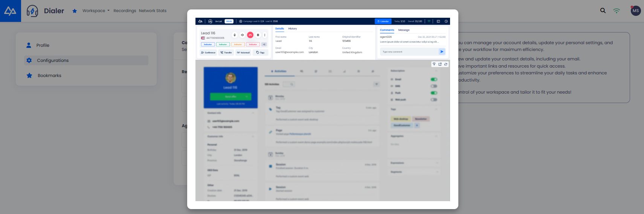This screenshot has height=214, width=644.
Task: Toggle the SMS subscription switch
Action: tap(434, 86)
